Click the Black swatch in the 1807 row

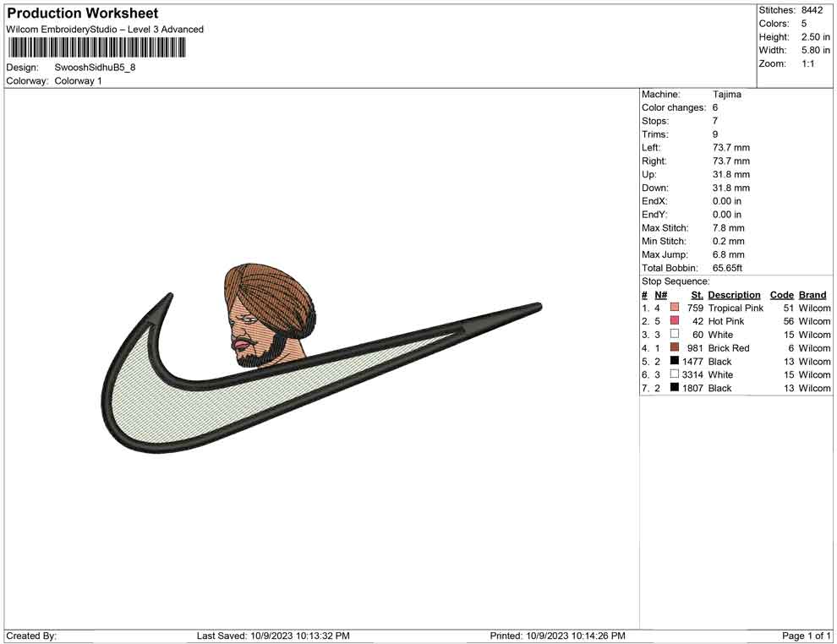[x=675, y=387]
